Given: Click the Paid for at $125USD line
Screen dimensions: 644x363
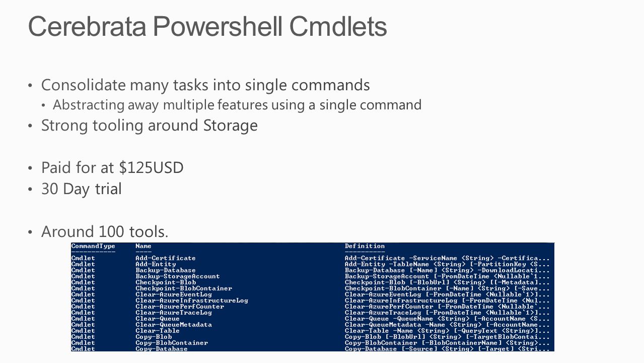Looking at the screenshot, I should coord(112,167).
